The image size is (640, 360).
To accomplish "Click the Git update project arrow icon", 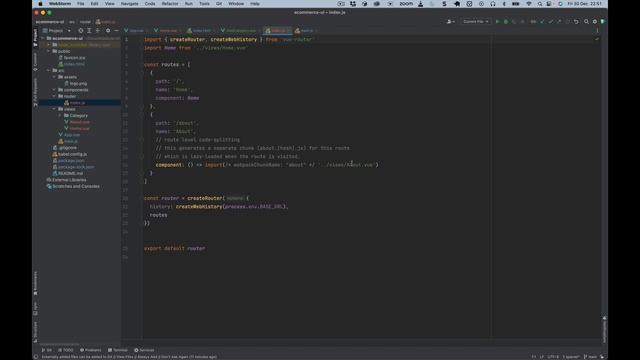I will [542, 22].
